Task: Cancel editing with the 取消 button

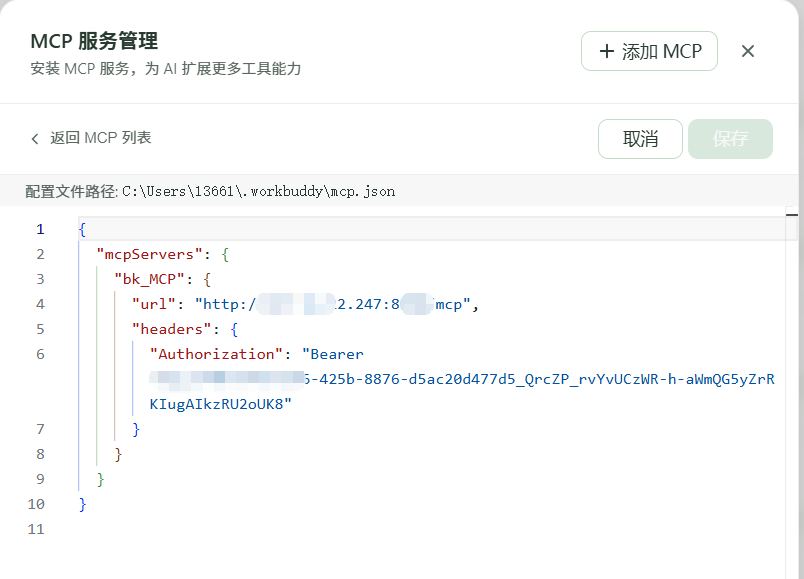Action: (x=640, y=139)
